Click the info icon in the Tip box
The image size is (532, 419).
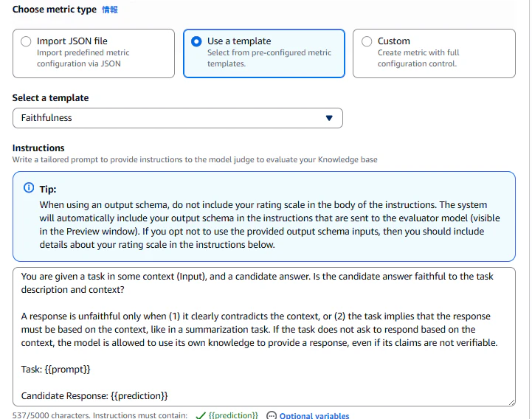[29, 187]
